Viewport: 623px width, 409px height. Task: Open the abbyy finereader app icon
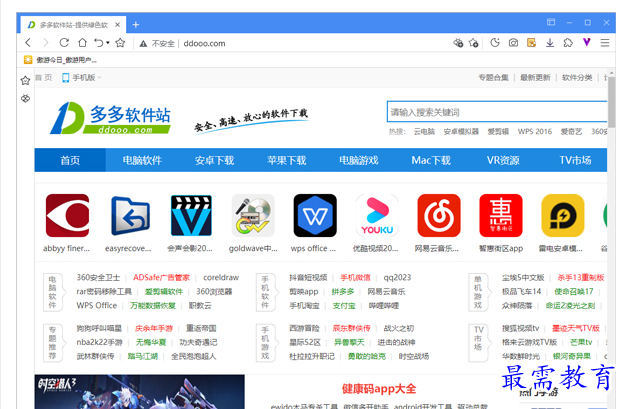coord(67,215)
